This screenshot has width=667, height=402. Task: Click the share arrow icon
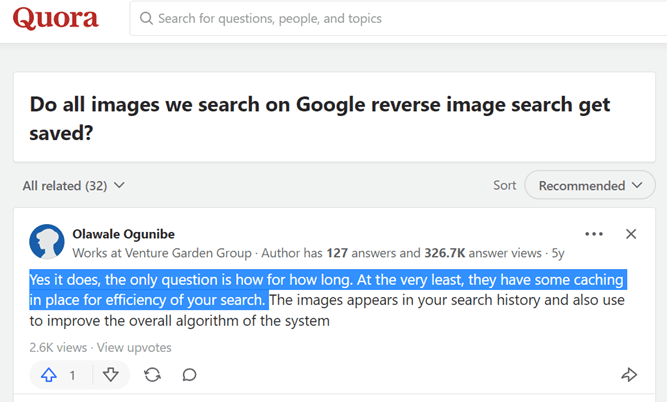coord(629,375)
